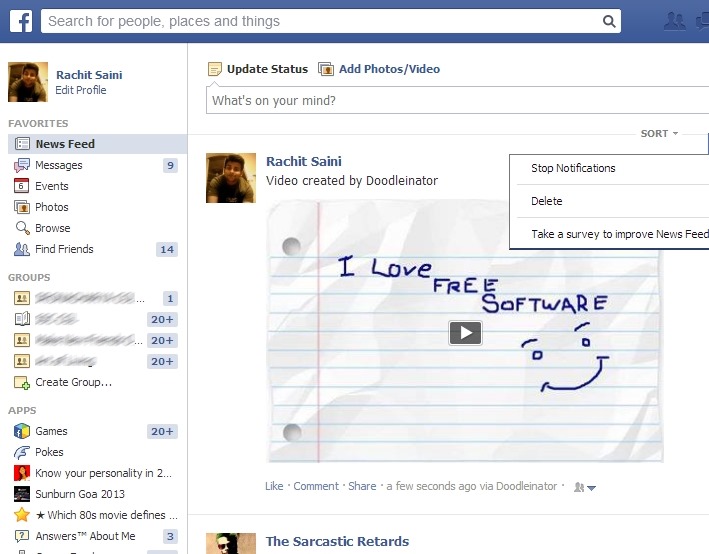Select the Games app icon
Screen dimensions: 709x554
coord(22,431)
